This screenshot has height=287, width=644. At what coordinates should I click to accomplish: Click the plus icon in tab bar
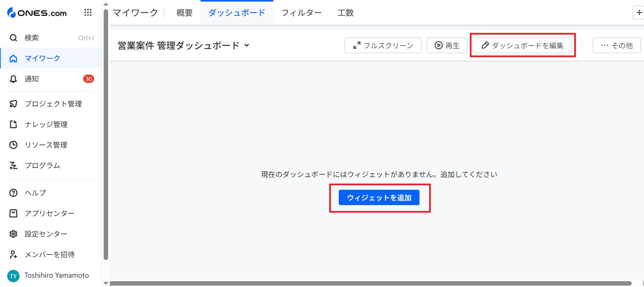click(639, 13)
